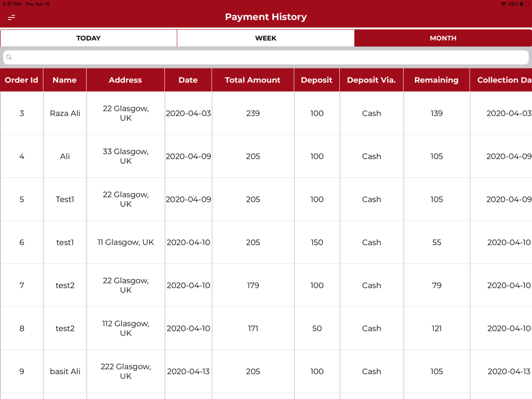Select order id 6 cell

[x=22, y=243]
